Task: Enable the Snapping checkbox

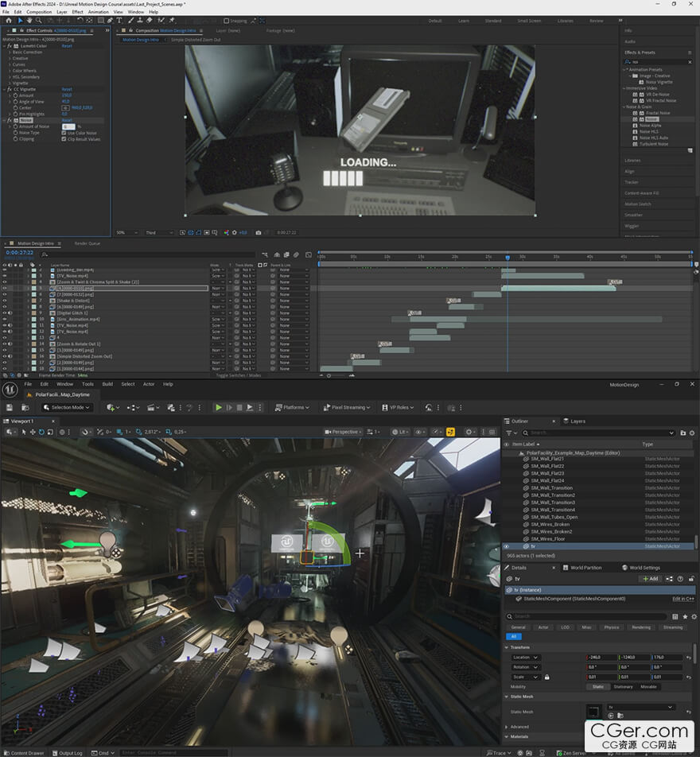Action: (225, 21)
